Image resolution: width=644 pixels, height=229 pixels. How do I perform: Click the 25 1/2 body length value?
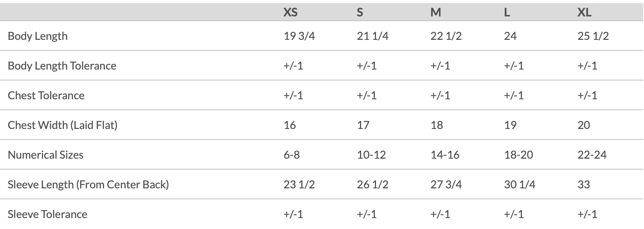(x=593, y=36)
